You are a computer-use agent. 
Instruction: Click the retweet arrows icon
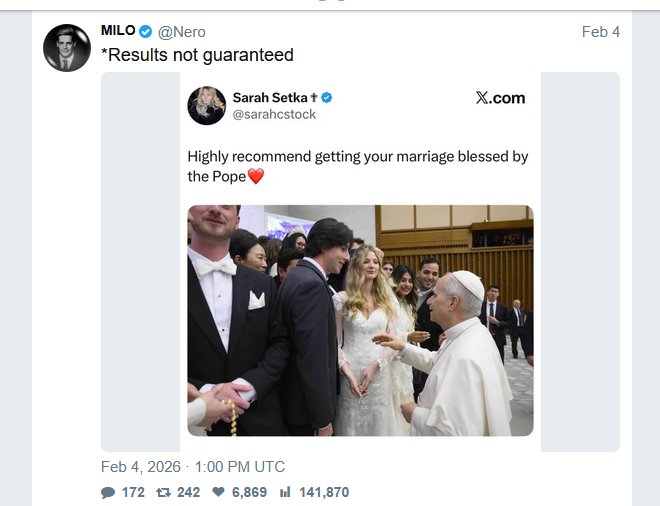[164, 492]
